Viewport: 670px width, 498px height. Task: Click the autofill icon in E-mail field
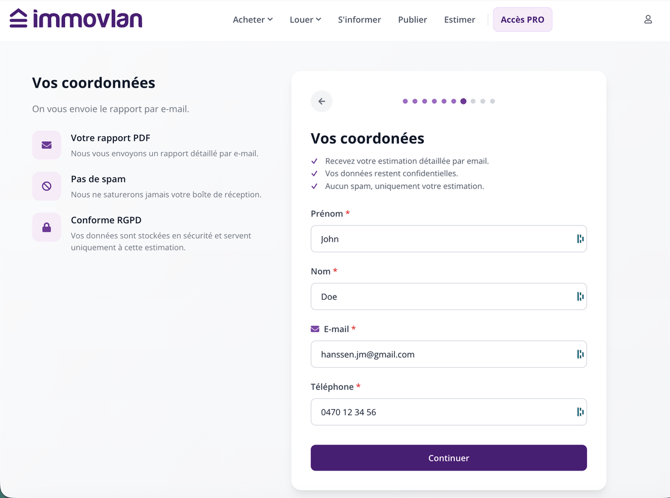point(580,354)
